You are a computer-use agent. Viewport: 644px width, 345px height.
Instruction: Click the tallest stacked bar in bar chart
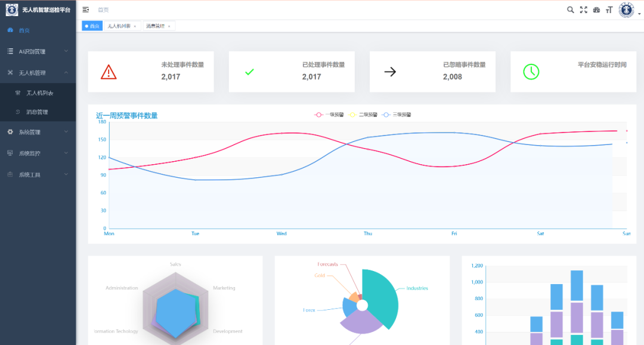pos(577,307)
